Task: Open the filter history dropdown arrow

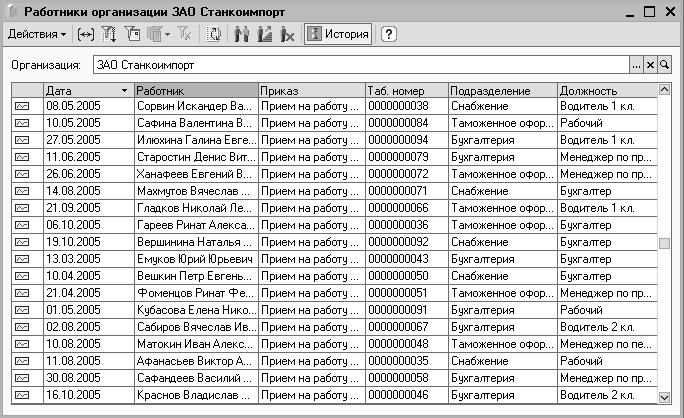Action: (168, 34)
